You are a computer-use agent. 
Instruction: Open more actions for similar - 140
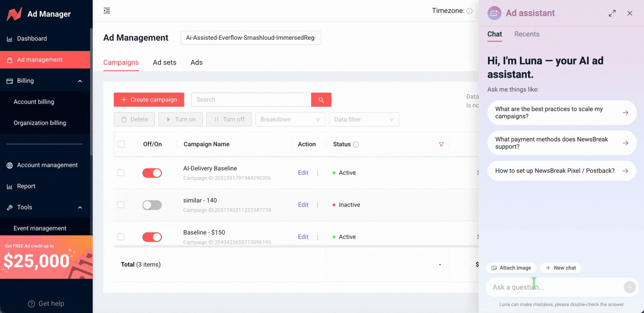click(317, 205)
